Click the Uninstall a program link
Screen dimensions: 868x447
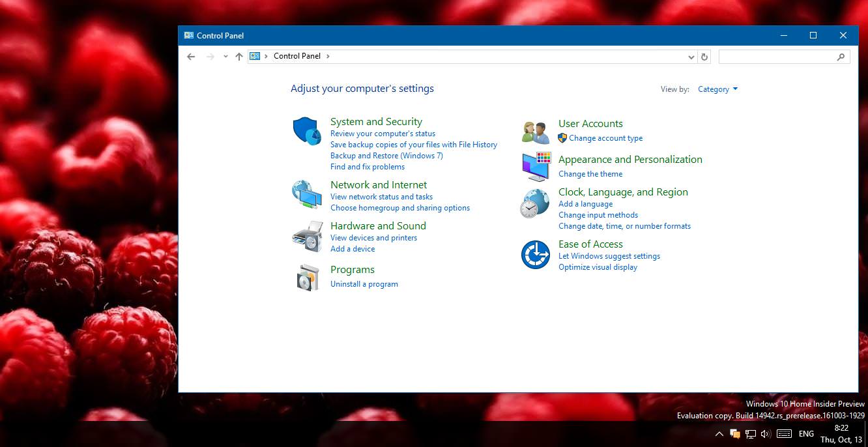click(x=364, y=284)
